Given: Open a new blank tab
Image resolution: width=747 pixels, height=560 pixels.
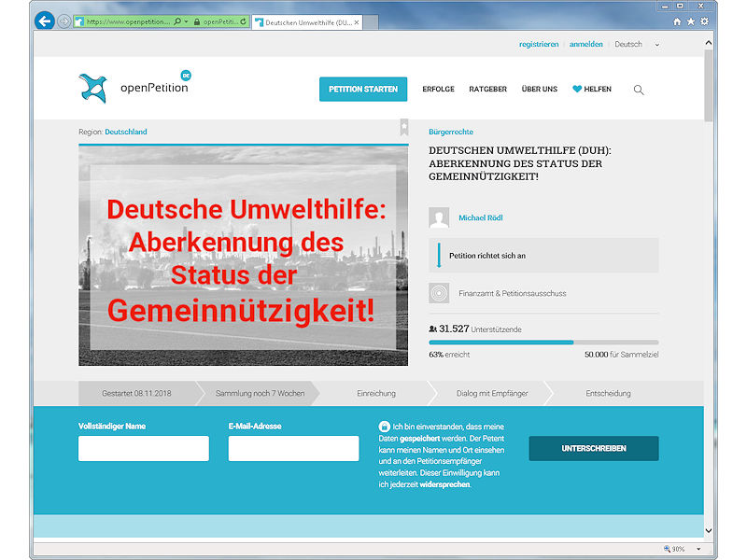Looking at the screenshot, I should [x=371, y=22].
